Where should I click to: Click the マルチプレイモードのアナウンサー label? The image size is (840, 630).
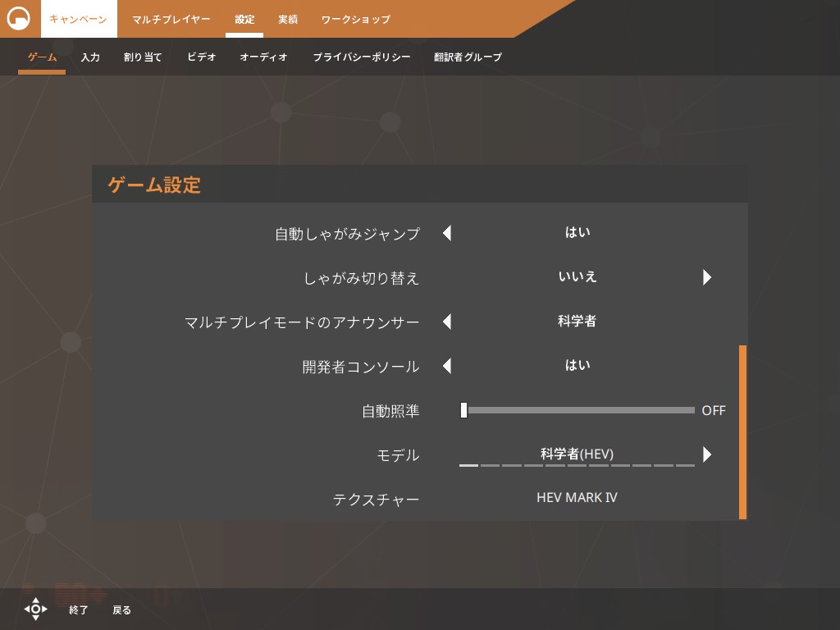coord(302,322)
